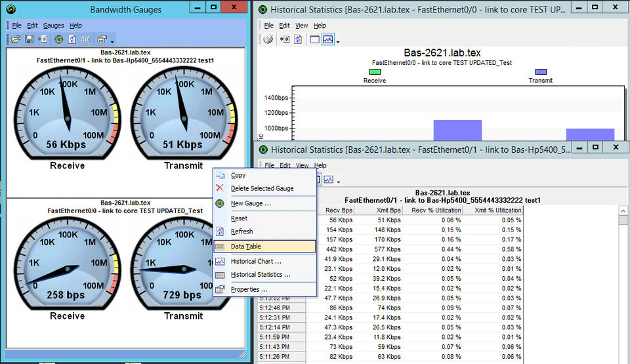The image size is (630, 364).
Task: Click export icon in FastEthernet0/0 statistics toolbar
Action: tap(284, 39)
